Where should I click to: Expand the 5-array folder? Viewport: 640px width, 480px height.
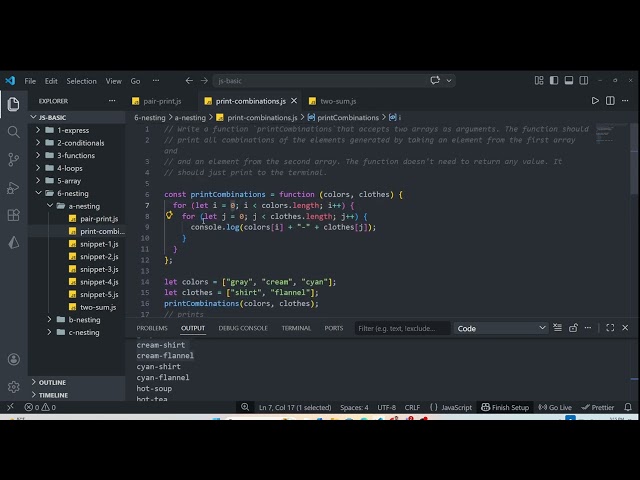[76, 181]
